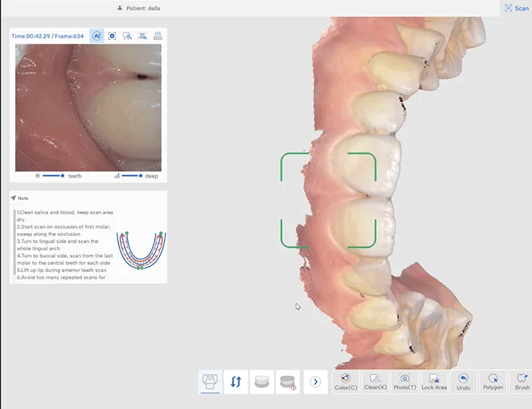
Task: Toggle Color(C) display mode
Action: click(x=346, y=382)
